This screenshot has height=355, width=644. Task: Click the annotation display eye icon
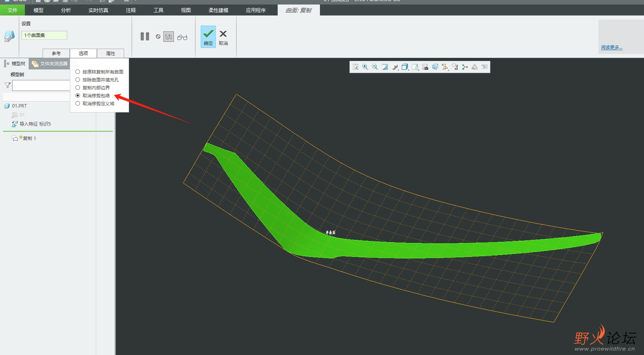point(455,67)
